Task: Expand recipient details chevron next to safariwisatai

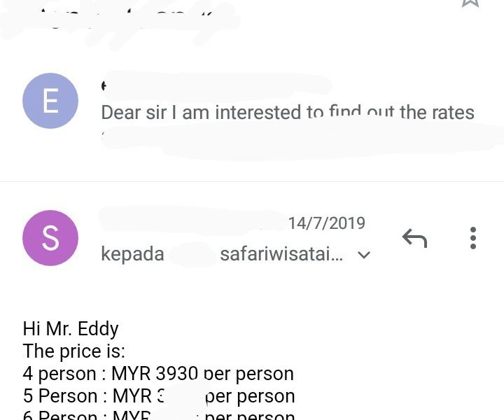Action: click(364, 255)
